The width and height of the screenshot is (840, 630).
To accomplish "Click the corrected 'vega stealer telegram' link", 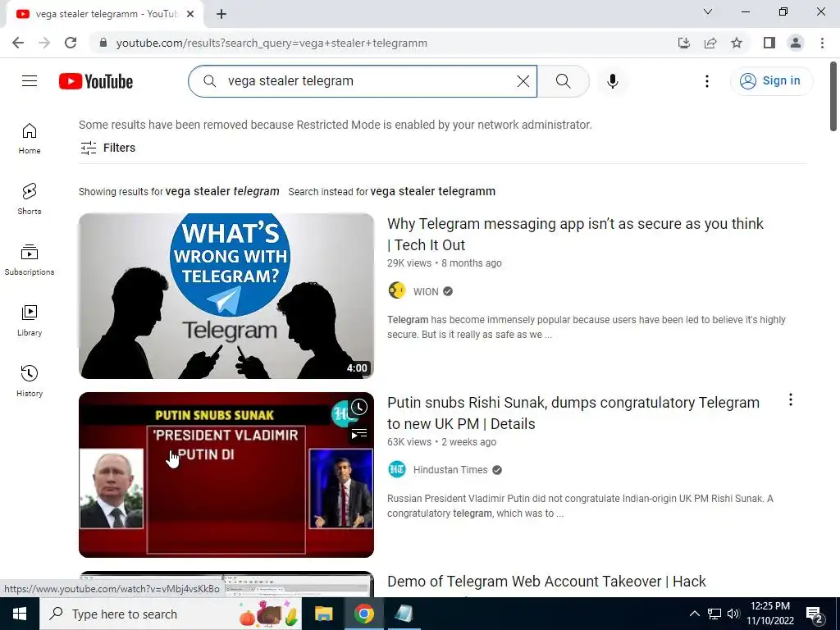I will [x=222, y=191].
